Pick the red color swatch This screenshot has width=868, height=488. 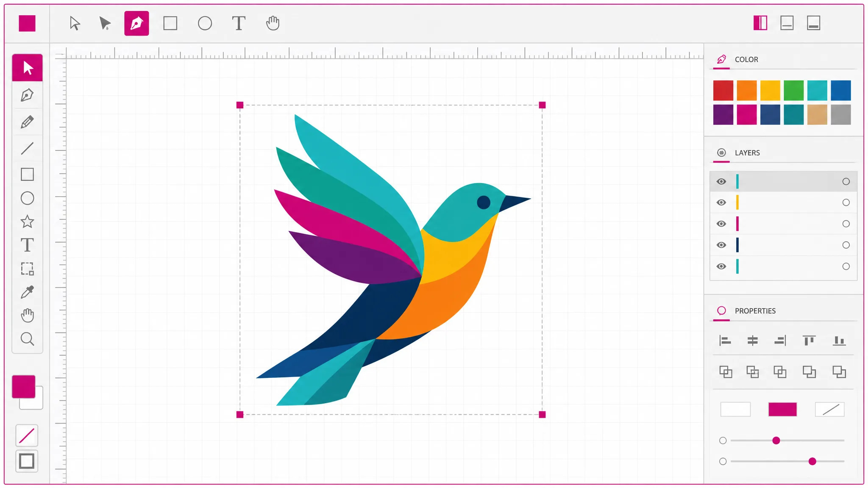[x=723, y=90]
